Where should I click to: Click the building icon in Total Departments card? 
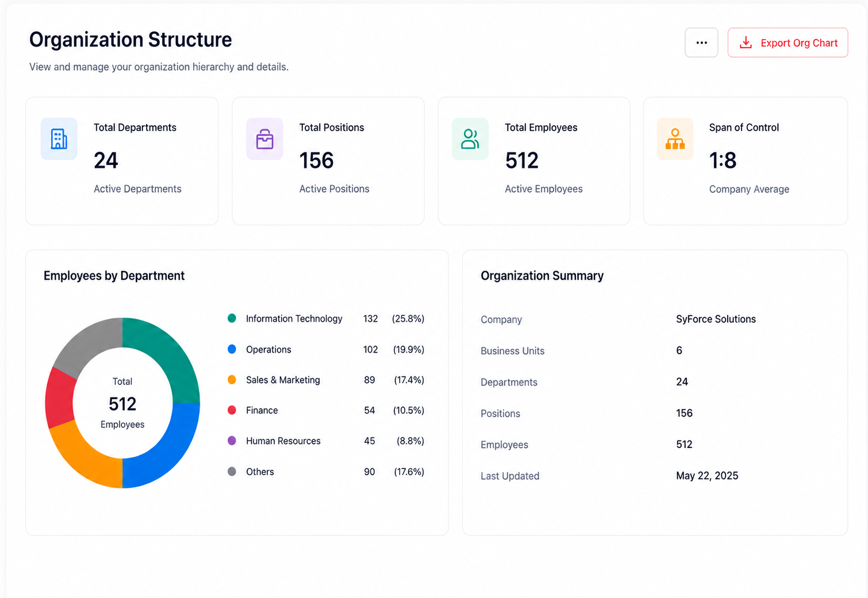point(59,139)
